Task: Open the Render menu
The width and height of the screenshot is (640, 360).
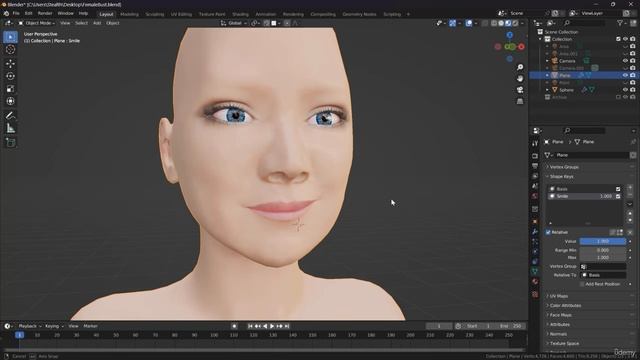Action: pos(45,13)
